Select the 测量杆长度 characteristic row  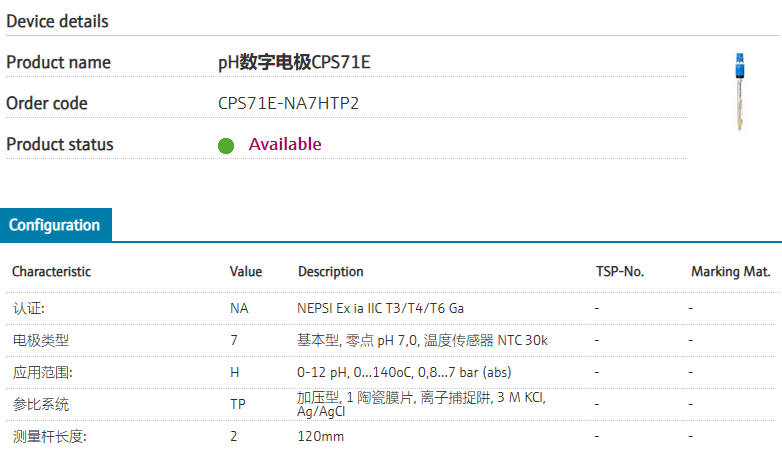click(x=391, y=437)
